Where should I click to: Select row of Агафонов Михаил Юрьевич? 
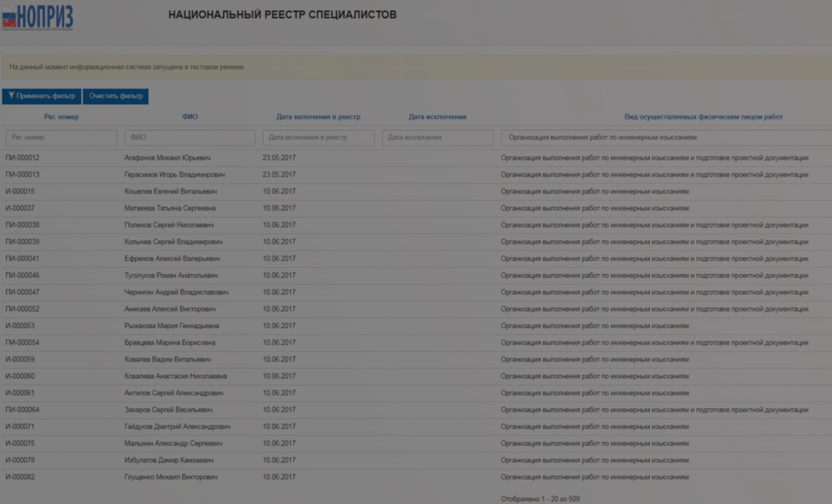(x=167, y=158)
